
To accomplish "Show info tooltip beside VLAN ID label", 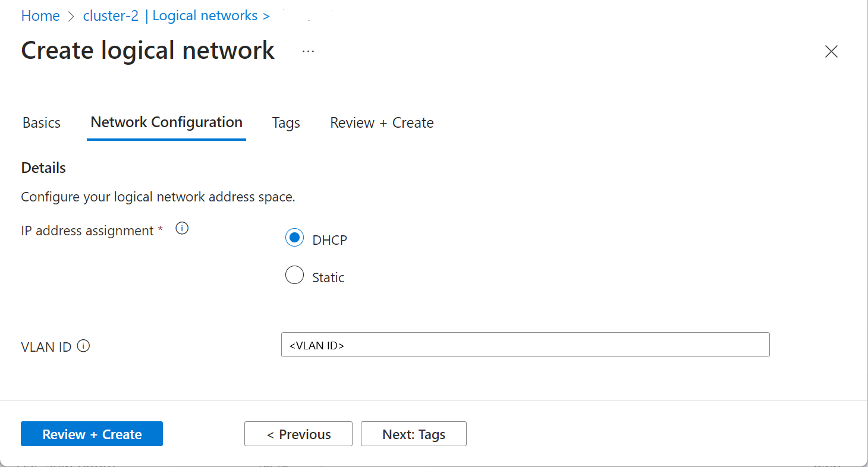I will (x=84, y=346).
